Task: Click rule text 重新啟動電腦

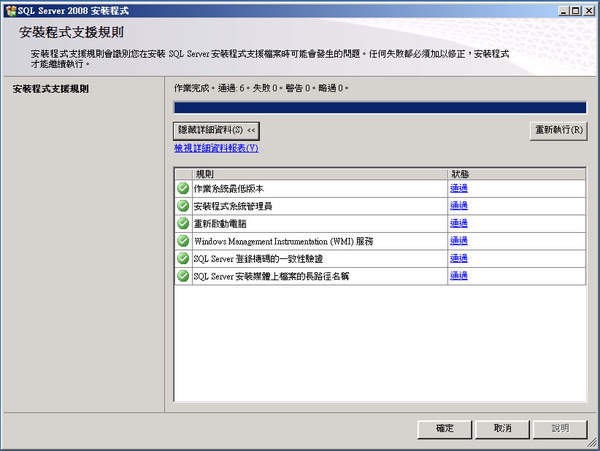Action: [x=220, y=224]
